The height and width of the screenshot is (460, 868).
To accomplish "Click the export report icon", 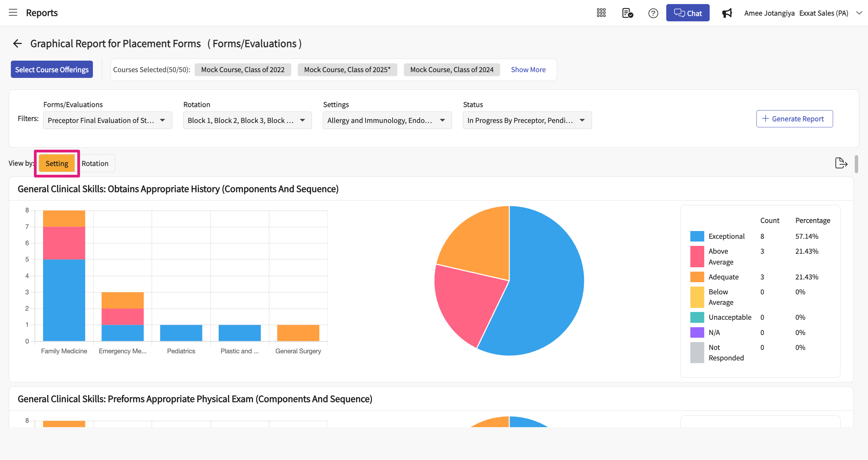I will coord(841,163).
